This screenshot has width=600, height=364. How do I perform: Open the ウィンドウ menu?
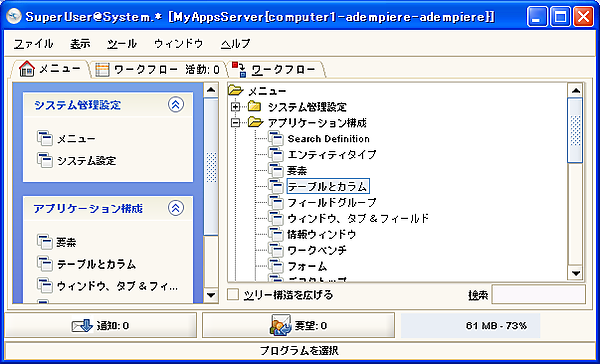click(178, 44)
